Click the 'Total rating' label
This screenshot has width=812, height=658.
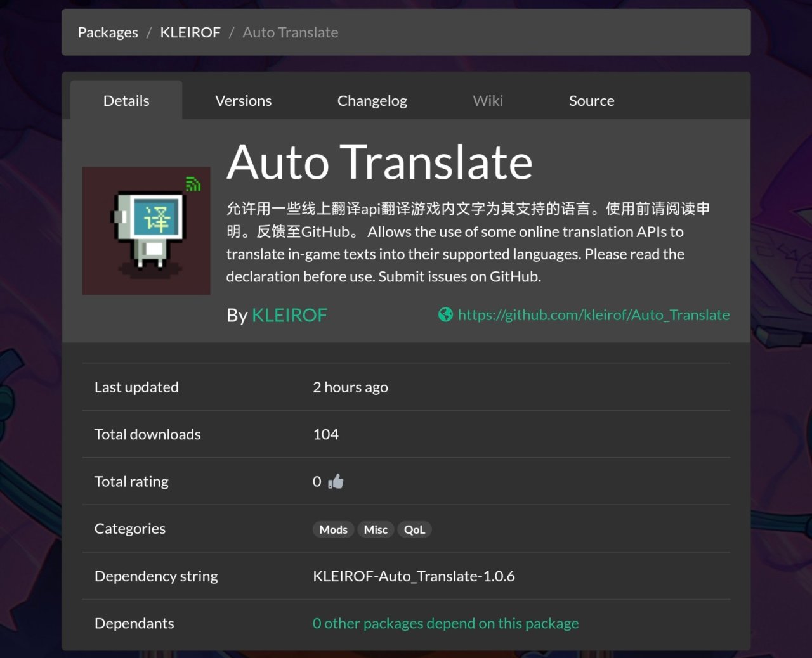point(131,481)
